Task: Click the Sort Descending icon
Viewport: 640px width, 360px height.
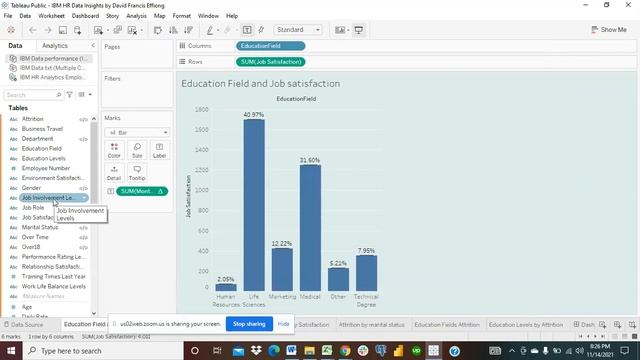Action: coord(188,30)
